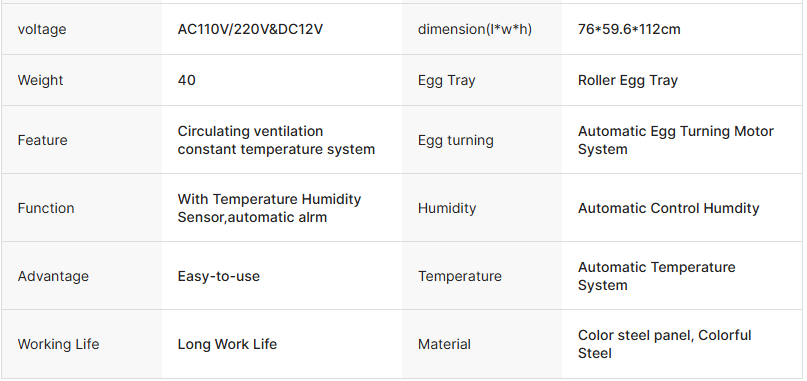Image resolution: width=807 pixels, height=381 pixels.
Task: Select the Long Work Life value
Action: point(227,344)
